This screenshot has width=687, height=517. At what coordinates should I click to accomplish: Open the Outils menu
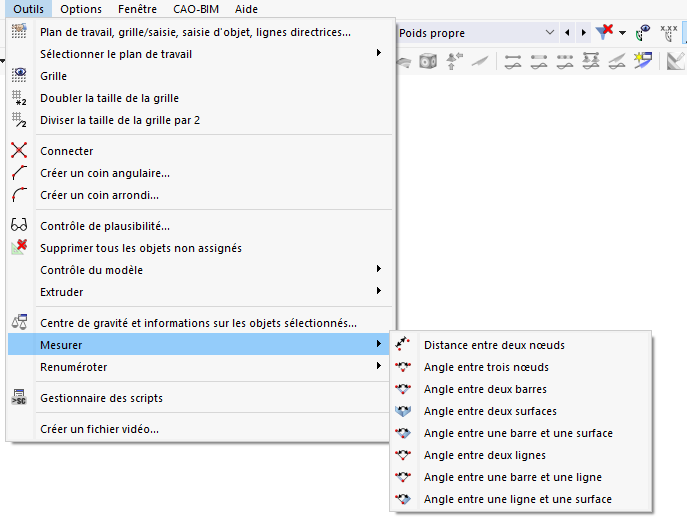28,9
